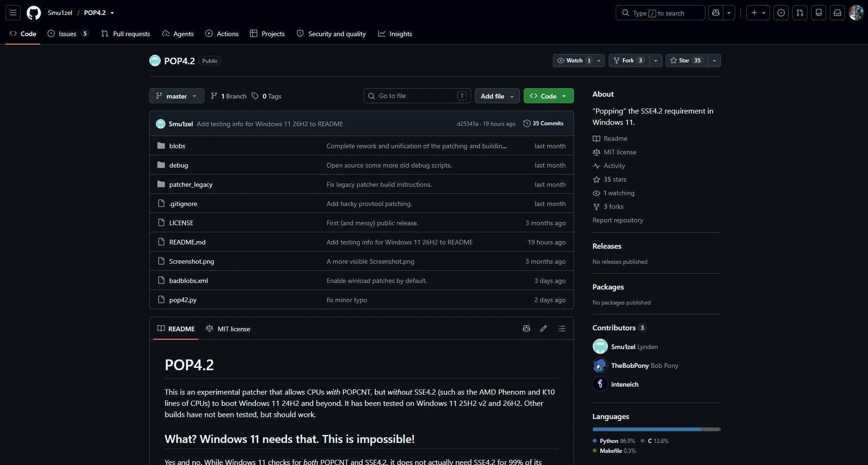The height and width of the screenshot is (465, 868).
Task: Open the Report repository link
Action: click(618, 220)
